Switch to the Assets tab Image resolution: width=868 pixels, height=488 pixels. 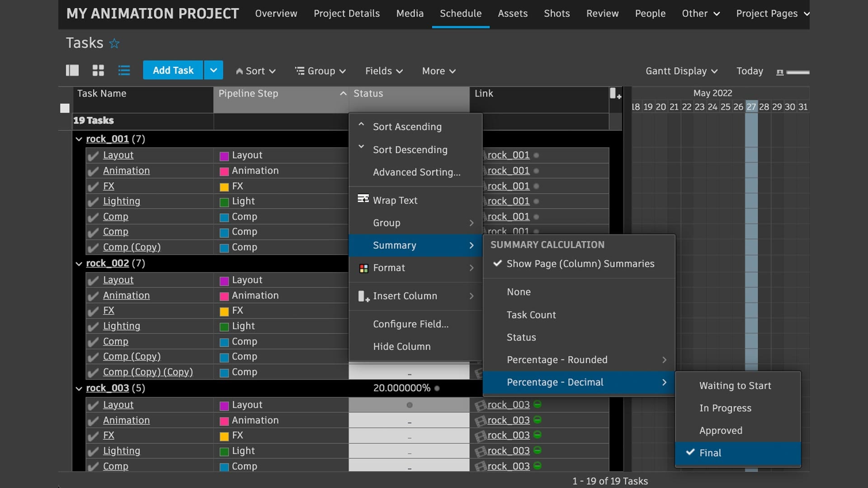(x=513, y=14)
